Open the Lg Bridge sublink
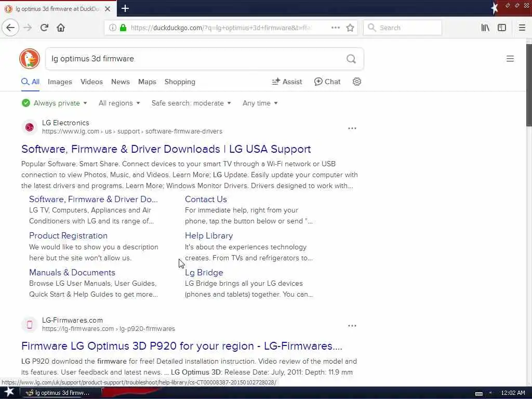 [204, 272]
